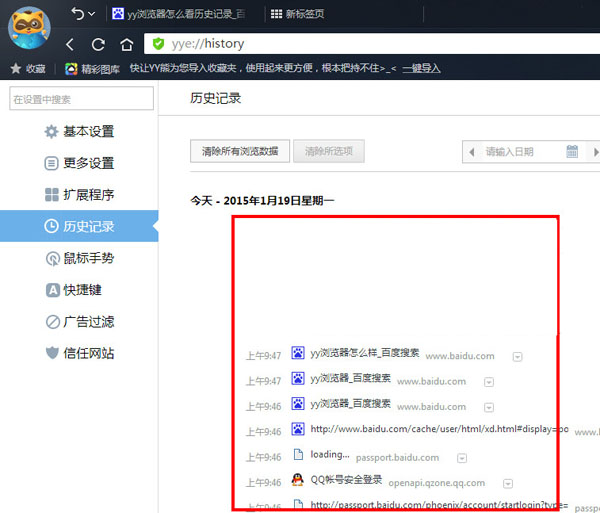This screenshot has width=600, height=513.
Task: Click the 一键导入 link in bookmarks bar
Action: pyautogui.click(x=421, y=69)
